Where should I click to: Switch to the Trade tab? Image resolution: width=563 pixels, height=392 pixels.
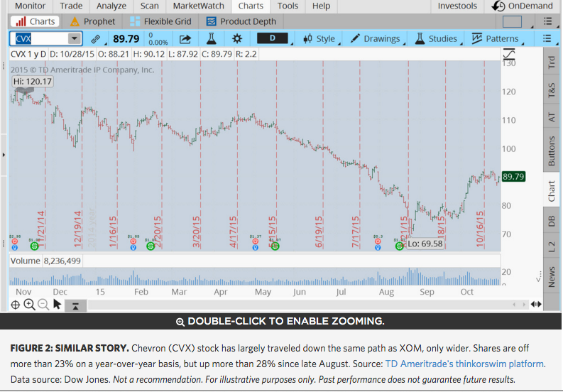[x=71, y=6]
